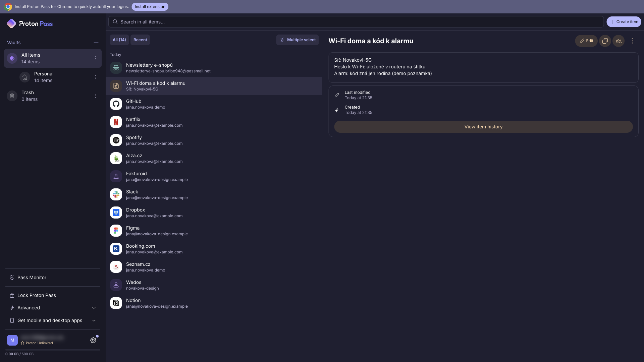Open the Newslettery e-shopů item
Viewport: 644px width, 362px height.
click(214, 68)
